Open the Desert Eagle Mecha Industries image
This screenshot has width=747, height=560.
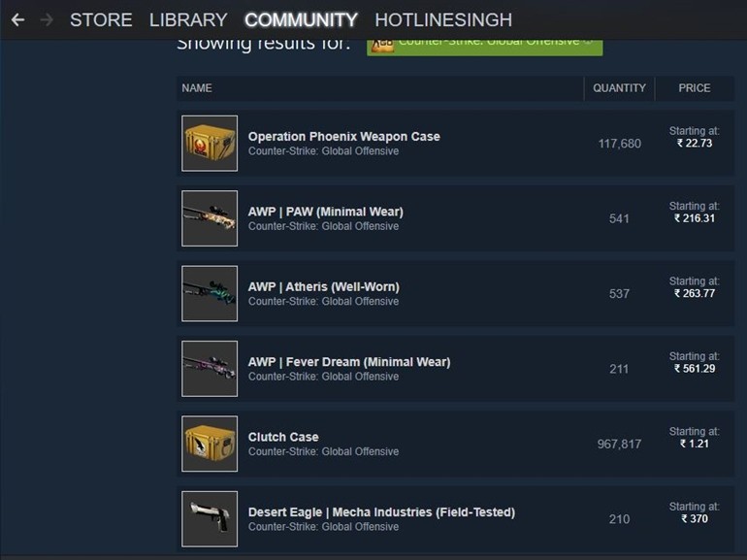[210, 519]
